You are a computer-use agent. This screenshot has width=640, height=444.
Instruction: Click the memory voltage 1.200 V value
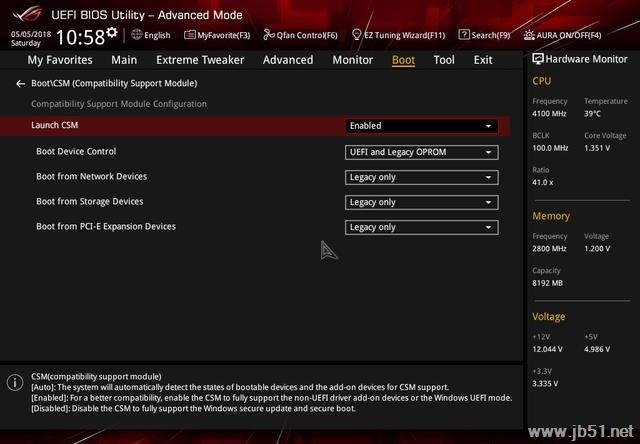pyautogui.click(x=597, y=249)
